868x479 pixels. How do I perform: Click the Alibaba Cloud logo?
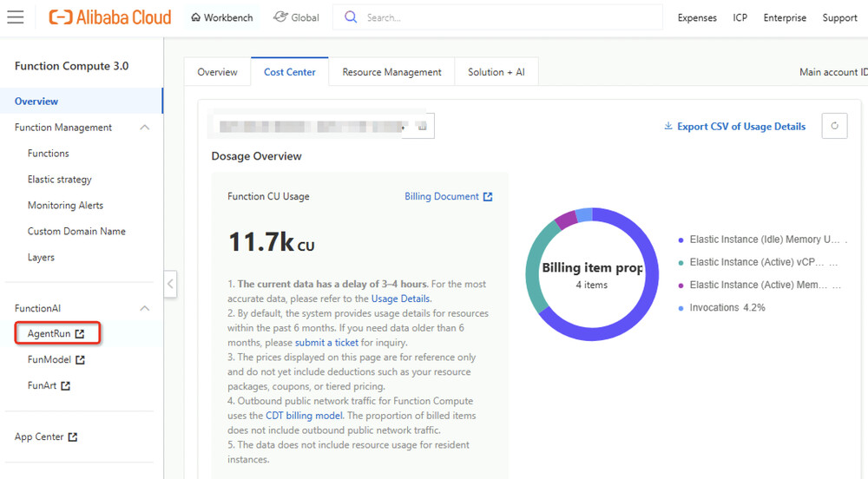(x=110, y=17)
